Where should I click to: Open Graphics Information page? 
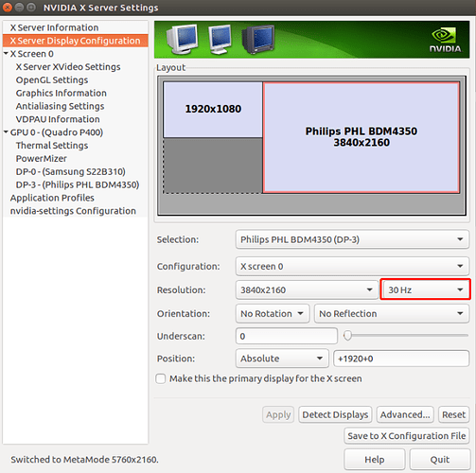point(62,93)
